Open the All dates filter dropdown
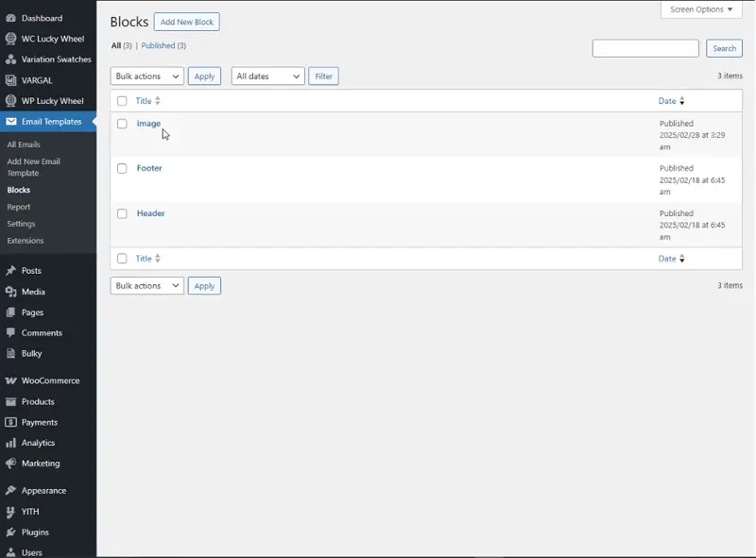Viewport: 756px width, 558px height. [267, 76]
